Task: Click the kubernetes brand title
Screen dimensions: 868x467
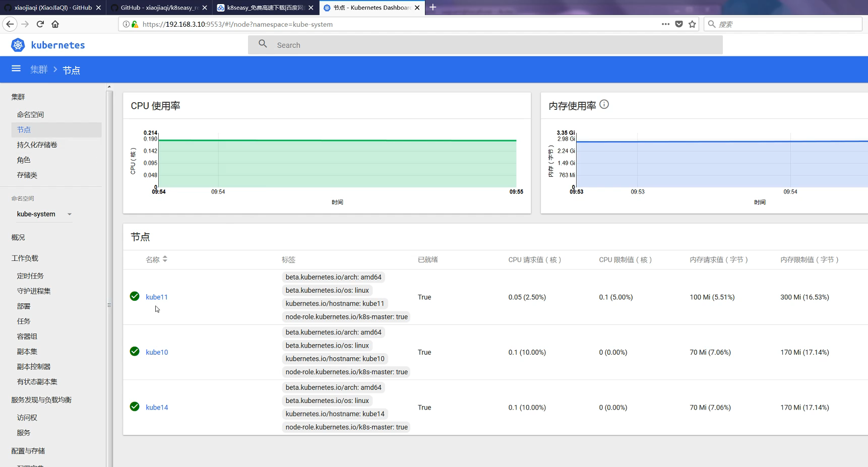Action: click(58, 45)
